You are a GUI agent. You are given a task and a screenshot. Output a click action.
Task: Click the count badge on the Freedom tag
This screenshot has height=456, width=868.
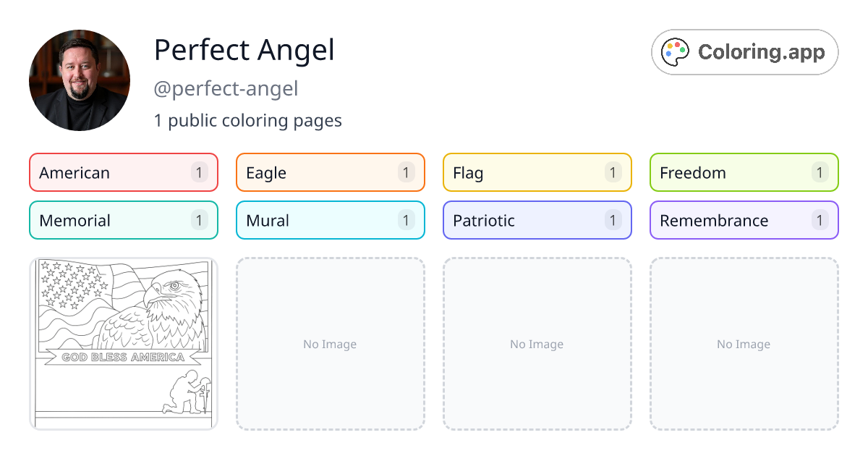[x=819, y=172]
